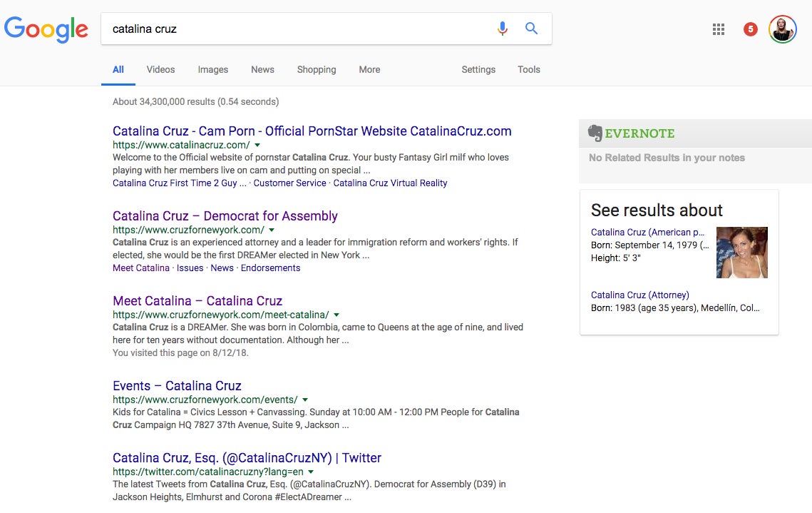The width and height of the screenshot is (812, 513).
Task: Click 'No Related Results in your notes' text
Action: tap(667, 158)
